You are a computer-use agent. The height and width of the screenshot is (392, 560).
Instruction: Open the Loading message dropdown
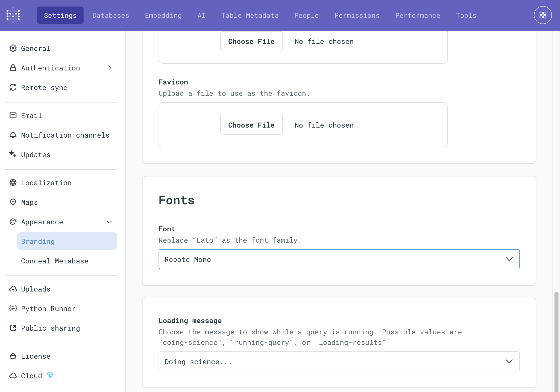(x=339, y=361)
